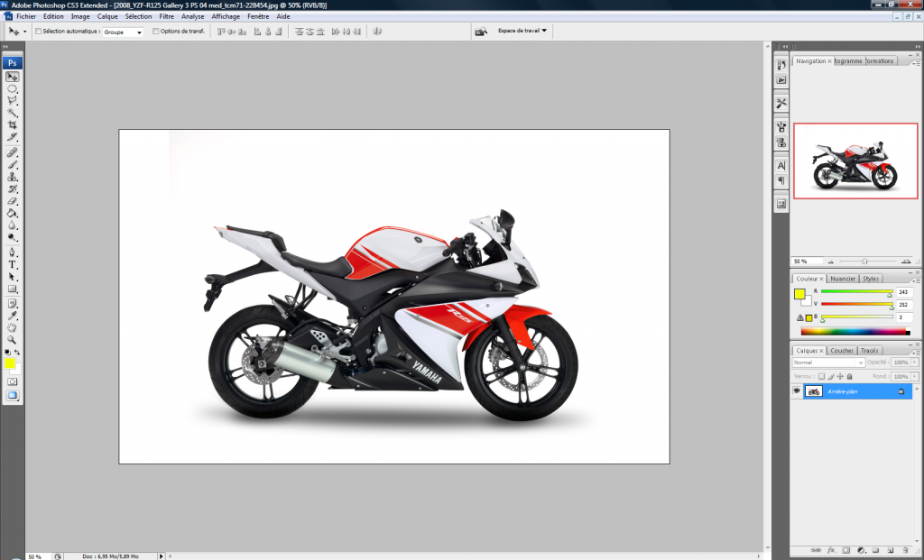
Task: Open the Fond slider dropdown arrow
Action: [915, 376]
